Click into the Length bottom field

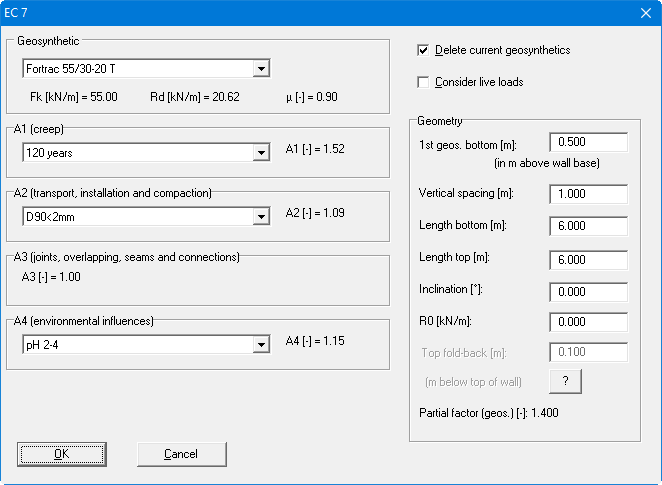coord(588,226)
